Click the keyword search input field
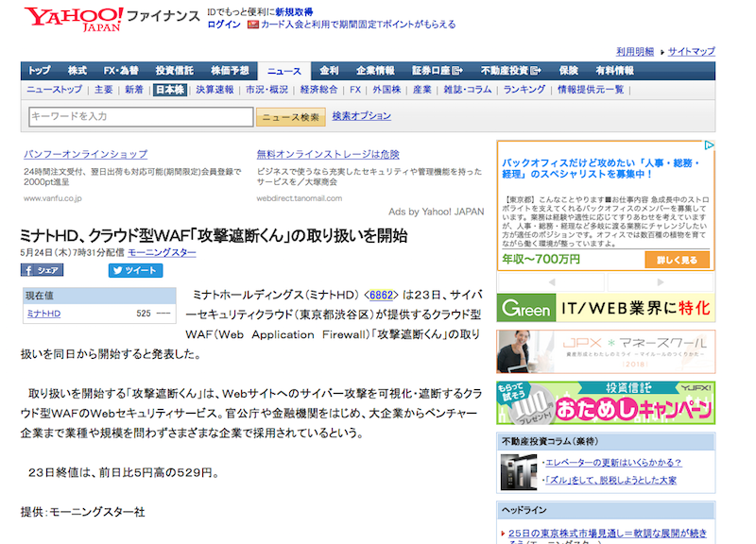Screen dimensions: 756x544 [x=141, y=116]
